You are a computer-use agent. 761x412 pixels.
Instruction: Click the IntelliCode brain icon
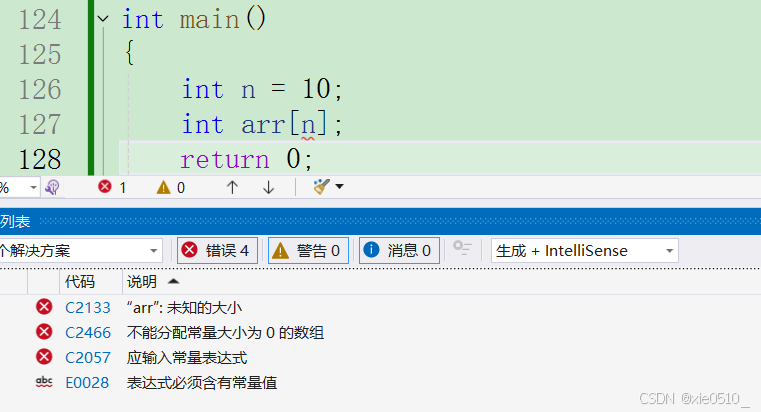pyautogui.click(x=52, y=187)
